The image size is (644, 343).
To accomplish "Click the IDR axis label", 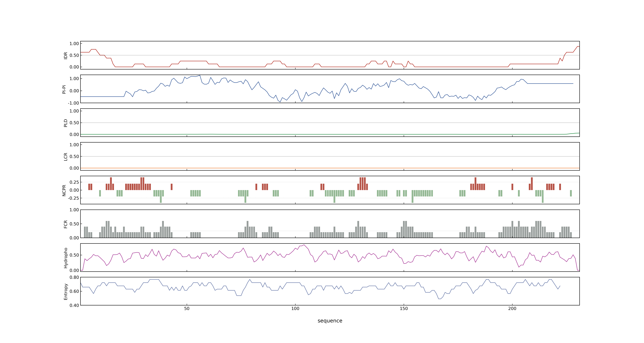I will pos(66,55).
